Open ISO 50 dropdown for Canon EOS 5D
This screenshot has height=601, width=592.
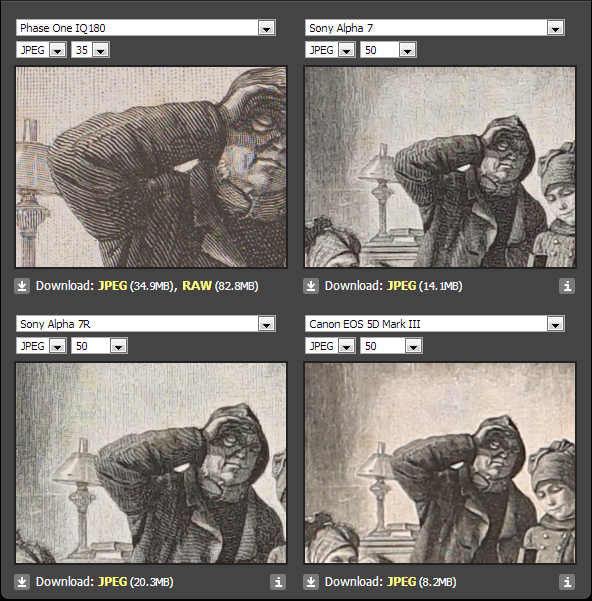click(391, 346)
